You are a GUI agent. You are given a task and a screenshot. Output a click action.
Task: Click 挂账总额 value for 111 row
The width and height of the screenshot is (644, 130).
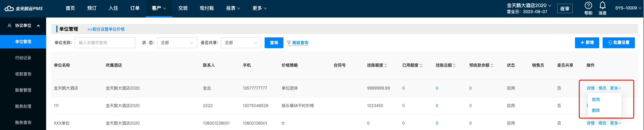[x=437, y=106]
